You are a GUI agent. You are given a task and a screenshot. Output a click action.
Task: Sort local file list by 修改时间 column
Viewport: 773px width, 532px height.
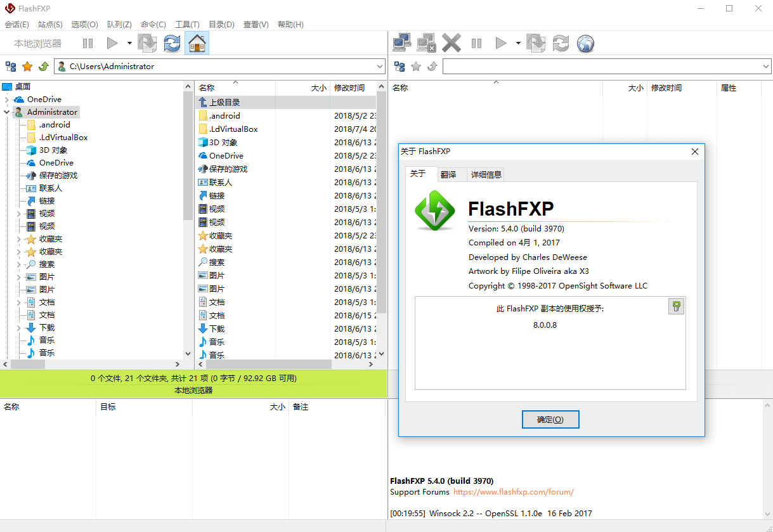353,88
